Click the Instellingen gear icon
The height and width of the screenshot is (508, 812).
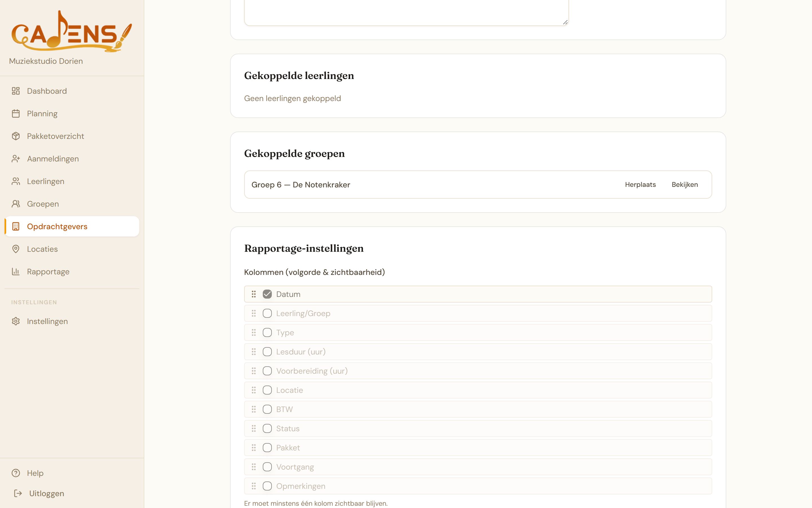coord(16,321)
